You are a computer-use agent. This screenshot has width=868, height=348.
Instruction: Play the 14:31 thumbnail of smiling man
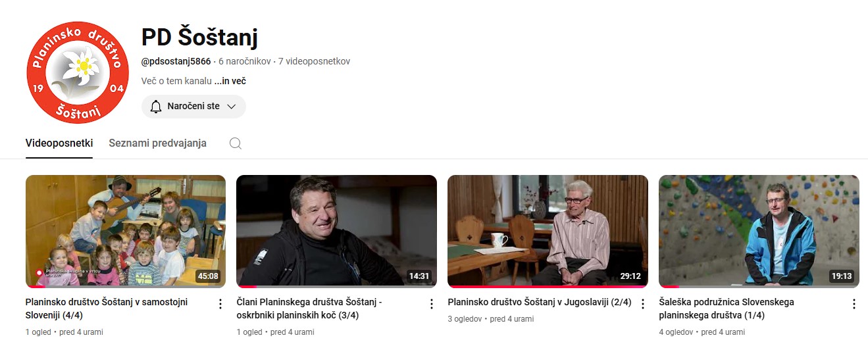click(336, 231)
